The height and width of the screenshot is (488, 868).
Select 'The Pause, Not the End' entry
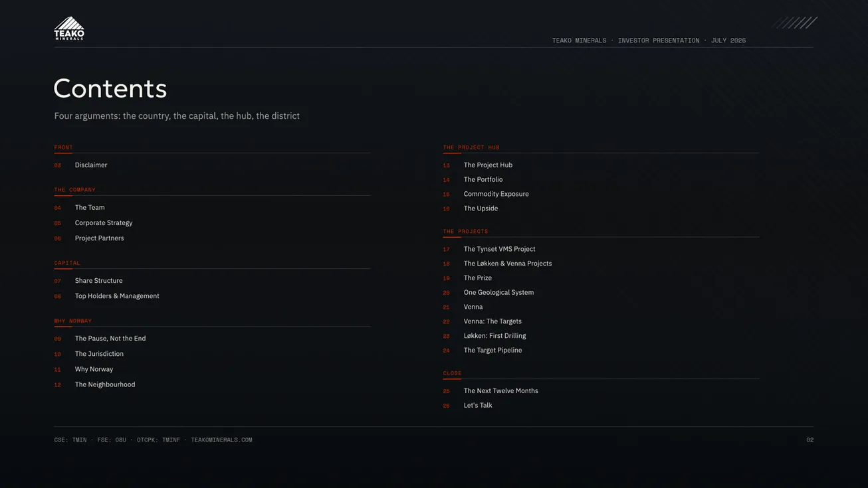(x=110, y=339)
